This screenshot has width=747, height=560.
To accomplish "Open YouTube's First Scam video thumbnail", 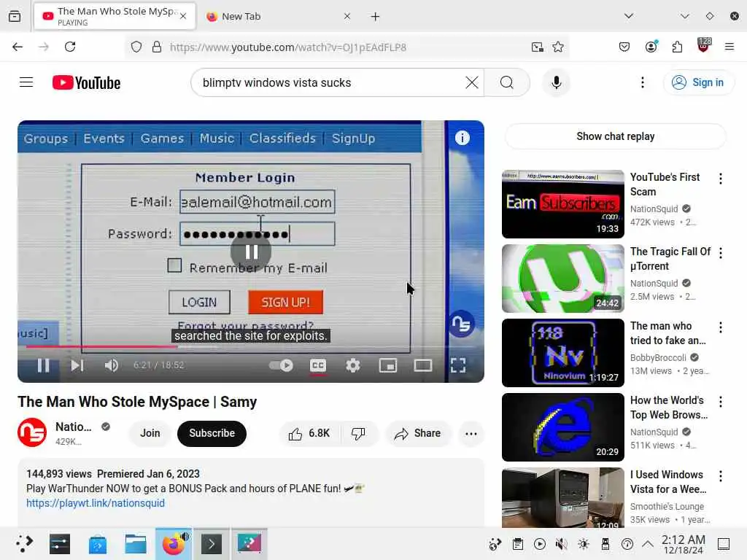I will [562, 204].
